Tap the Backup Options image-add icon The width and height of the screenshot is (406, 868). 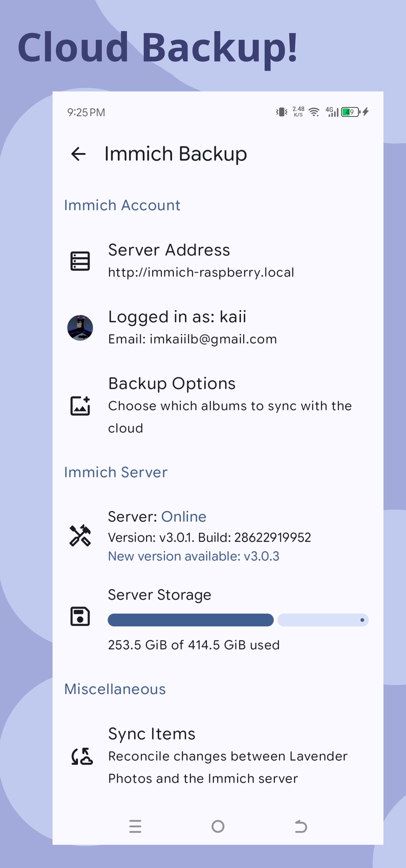tap(80, 406)
